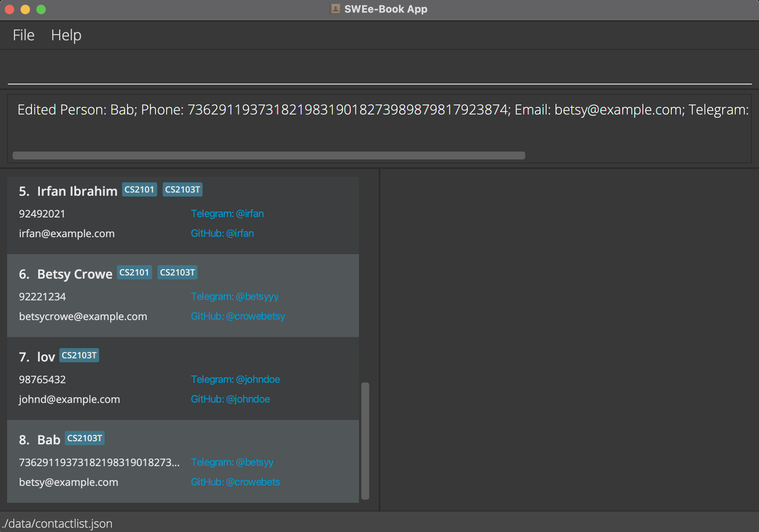Open the File menu
The image size is (759, 532).
pos(24,35)
